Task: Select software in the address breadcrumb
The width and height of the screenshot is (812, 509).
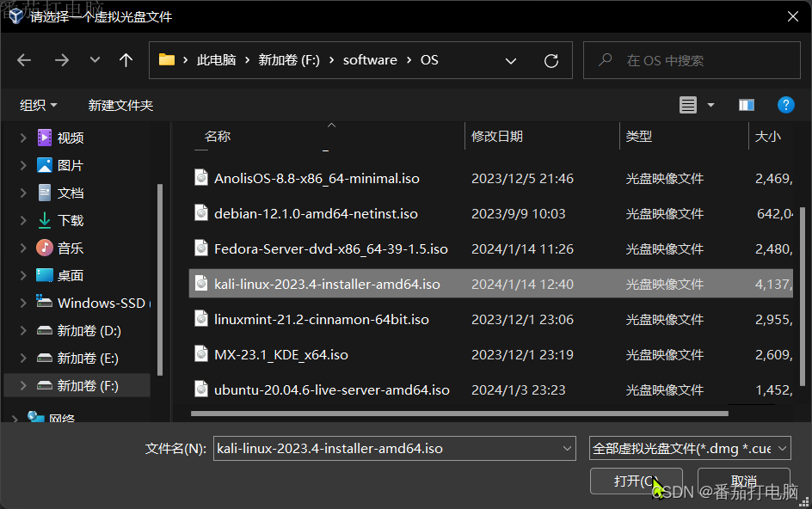Action: click(370, 60)
